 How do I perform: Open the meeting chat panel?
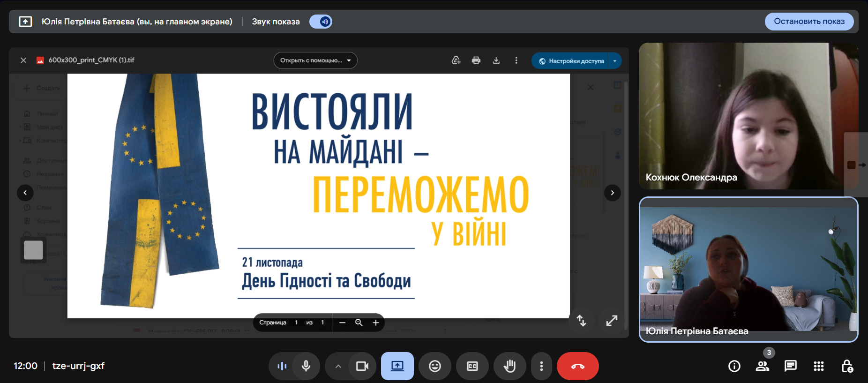[791, 366]
